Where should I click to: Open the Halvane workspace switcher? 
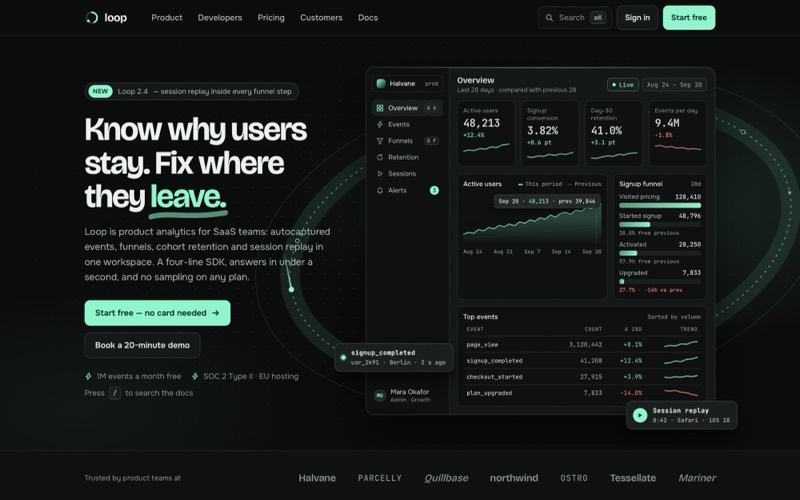pyautogui.click(x=407, y=84)
